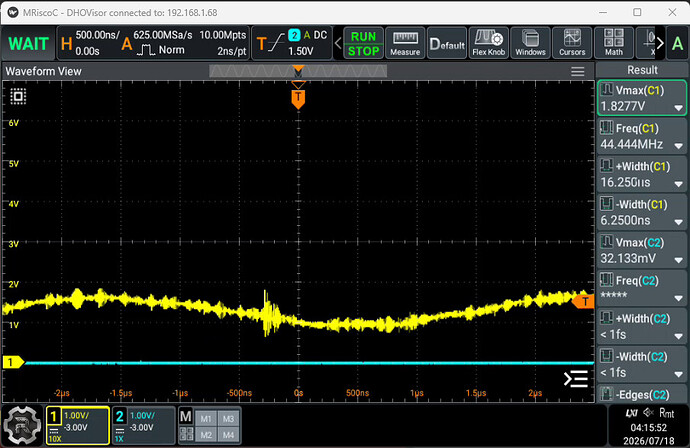Click the Default settings button
This screenshot has height=448, width=690.
[x=447, y=43]
